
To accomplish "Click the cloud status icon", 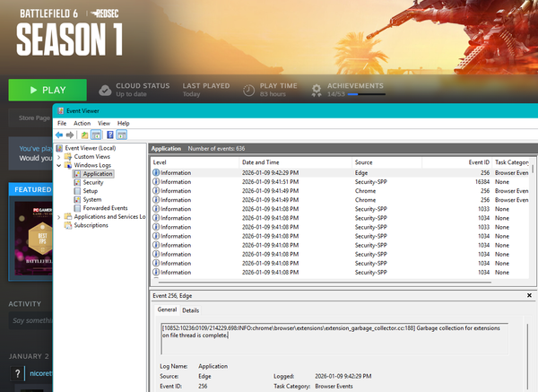I will [x=105, y=90].
